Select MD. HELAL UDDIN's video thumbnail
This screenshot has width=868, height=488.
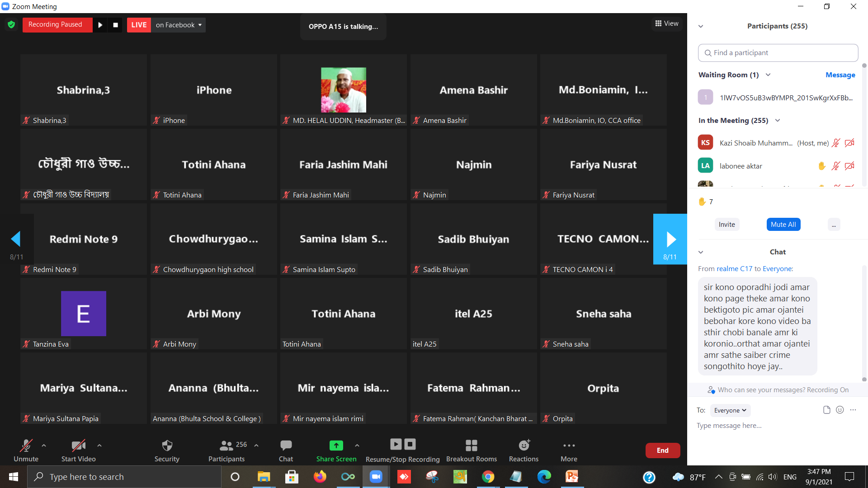tap(344, 90)
